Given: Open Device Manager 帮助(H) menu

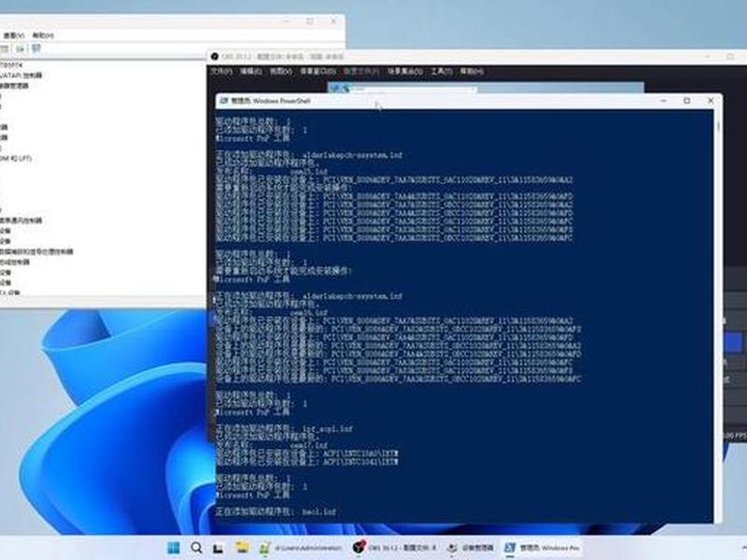Looking at the screenshot, I should [43, 35].
